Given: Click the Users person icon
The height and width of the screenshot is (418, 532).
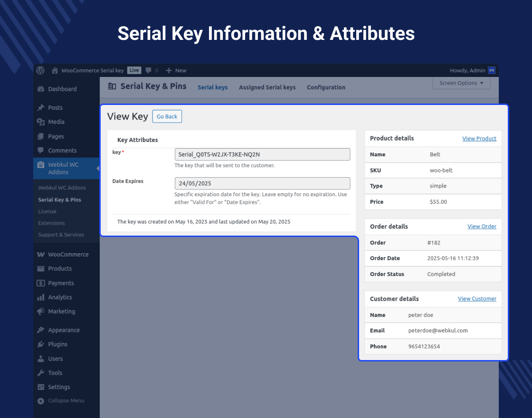Looking at the screenshot, I should coord(41,359).
